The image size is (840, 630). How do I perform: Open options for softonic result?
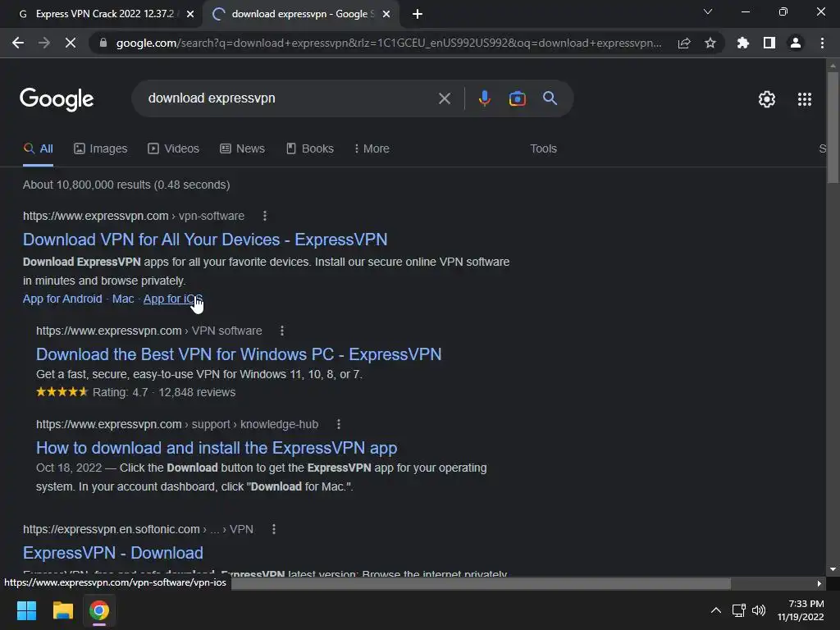point(274,529)
